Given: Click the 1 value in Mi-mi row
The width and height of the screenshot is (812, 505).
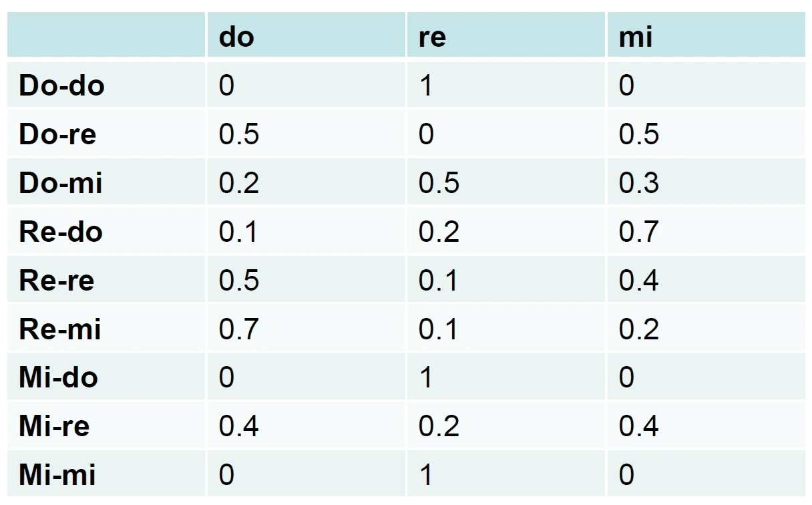Looking at the screenshot, I should coord(426,475).
